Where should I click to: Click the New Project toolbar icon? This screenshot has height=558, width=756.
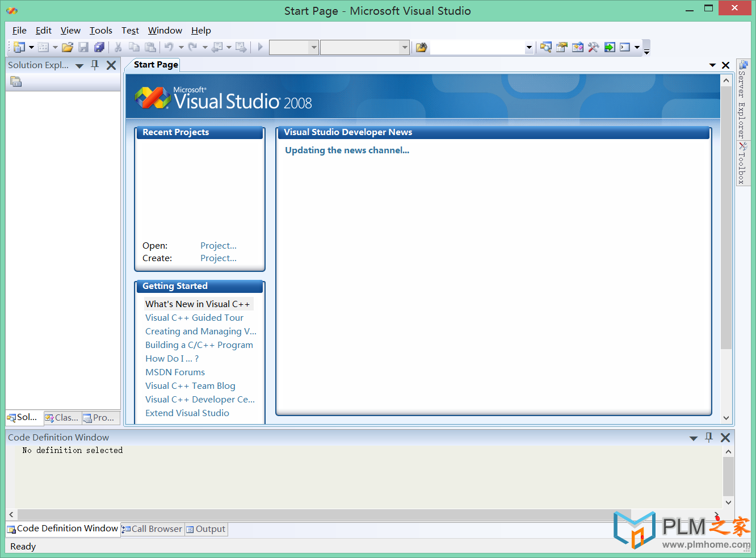pos(19,47)
